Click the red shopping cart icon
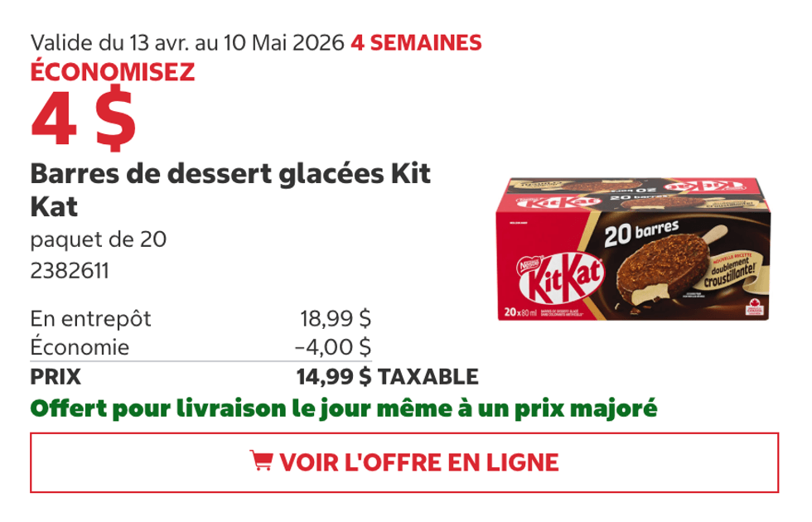The height and width of the screenshot is (522, 812). [x=262, y=460]
